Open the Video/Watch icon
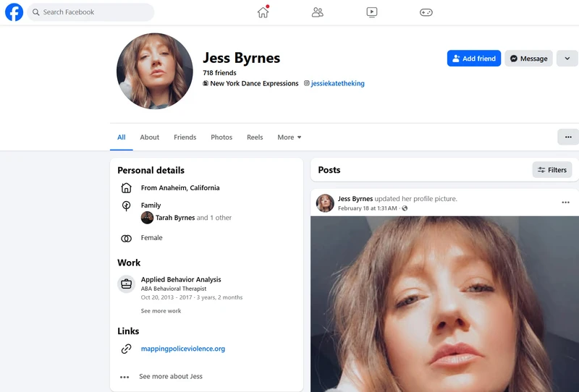Image resolution: width=579 pixels, height=392 pixels. tap(372, 12)
